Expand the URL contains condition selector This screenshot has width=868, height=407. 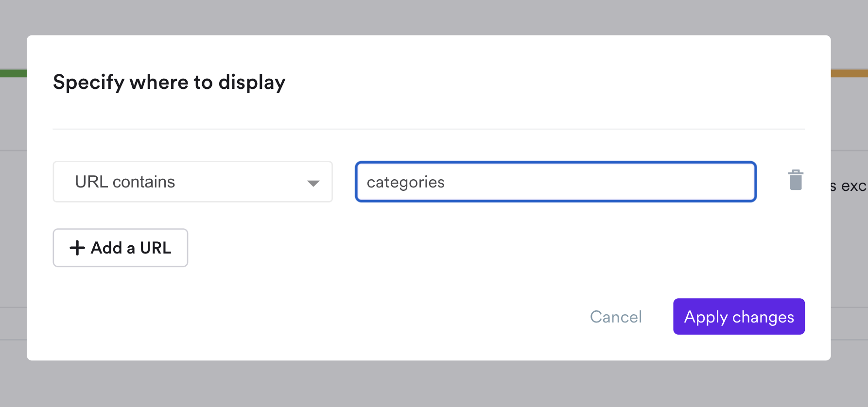click(192, 182)
